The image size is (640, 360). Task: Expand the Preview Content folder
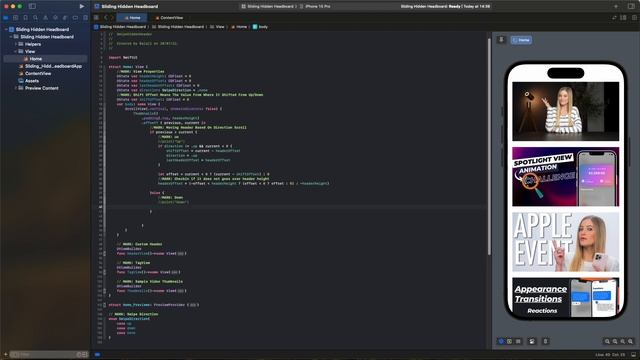click(x=16, y=88)
